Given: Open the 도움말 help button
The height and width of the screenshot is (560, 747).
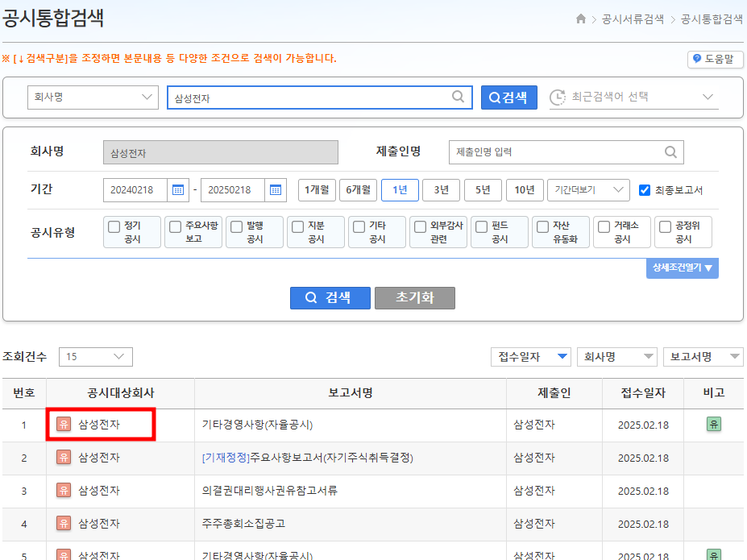Looking at the screenshot, I should tap(715, 59).
